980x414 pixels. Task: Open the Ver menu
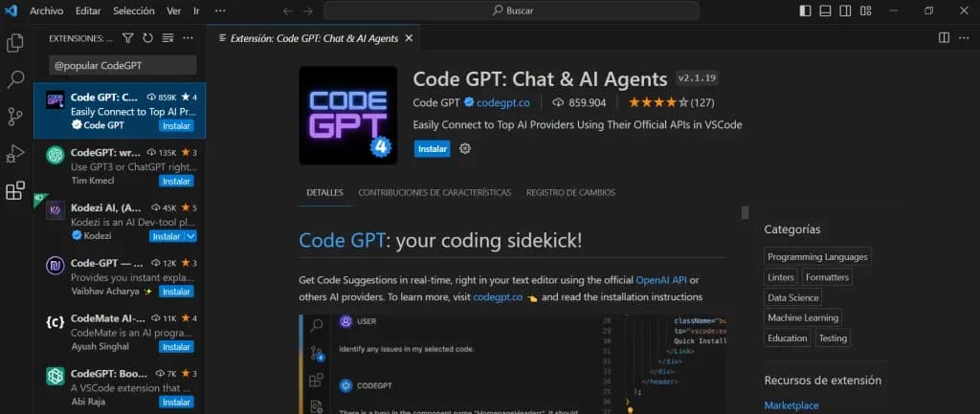(x=174, y=11)
